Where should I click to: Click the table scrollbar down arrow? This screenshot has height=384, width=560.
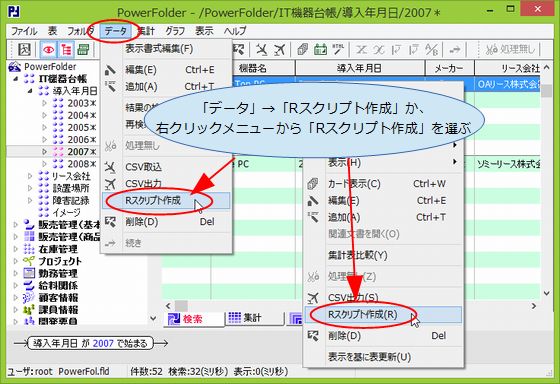coord(546,293)
